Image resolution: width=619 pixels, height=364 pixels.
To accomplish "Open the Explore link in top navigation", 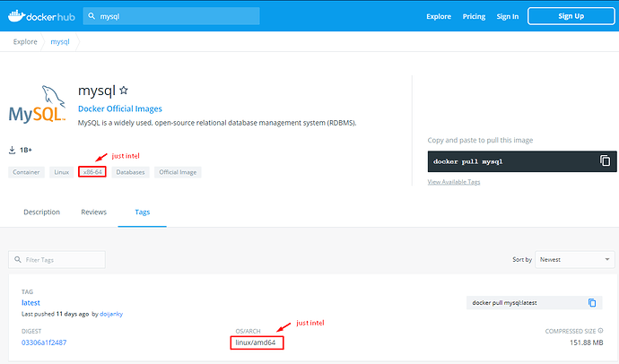I will [x=439, y=16].
